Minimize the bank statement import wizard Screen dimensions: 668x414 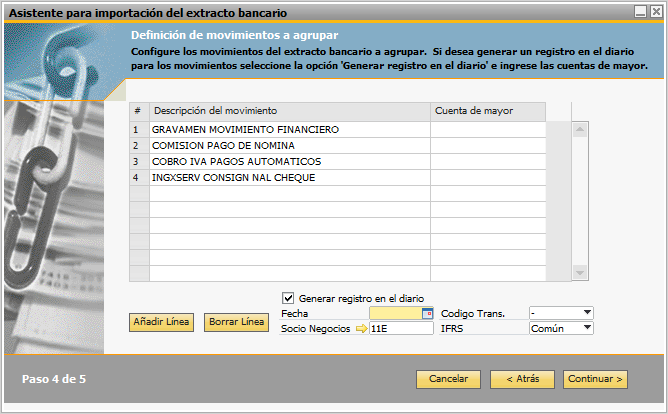click(x=641, y=11)
